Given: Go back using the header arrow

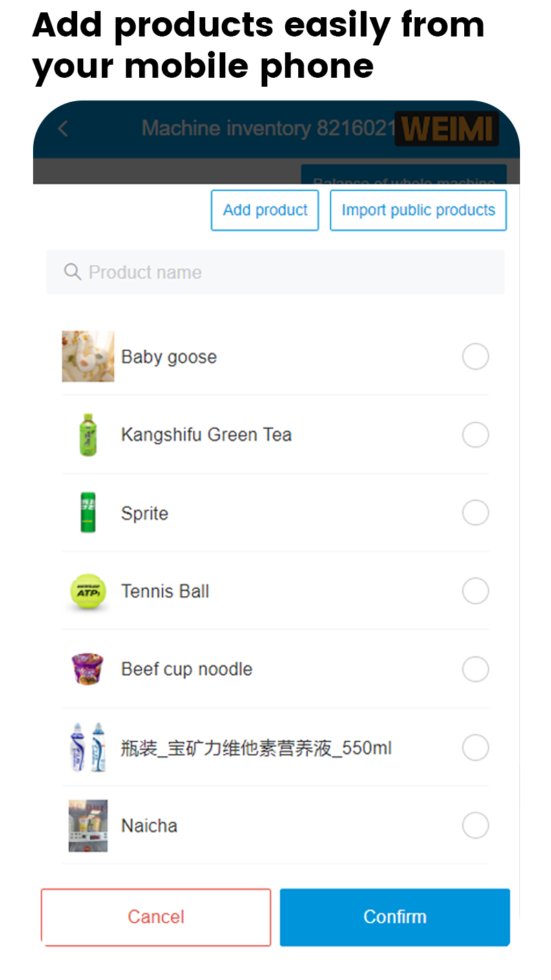Looking at the screenshot, I should [63, 129].
